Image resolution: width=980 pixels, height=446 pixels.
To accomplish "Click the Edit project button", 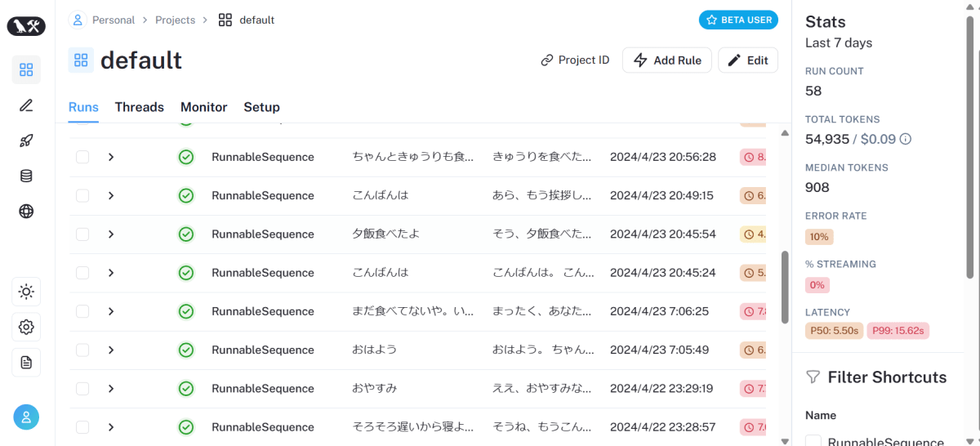I will click(748, 60).
